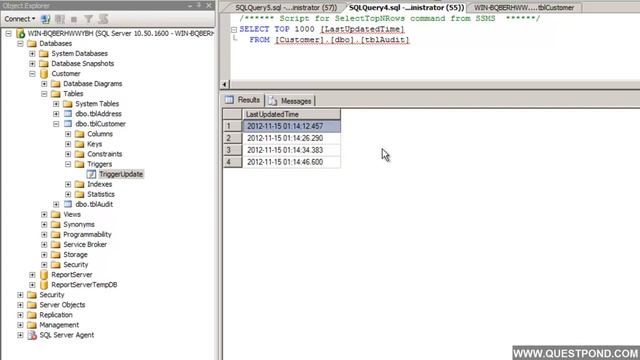The height and width of the screenshot is (360, 640).
Task: Expand Database Snapshots folder
Action: coord(32,64)
